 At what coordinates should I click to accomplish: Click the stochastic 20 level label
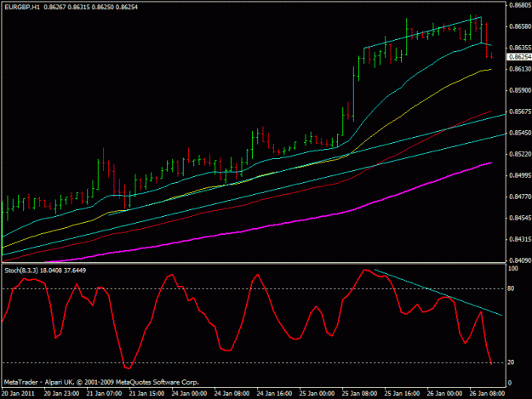click(x=511, y=362)
